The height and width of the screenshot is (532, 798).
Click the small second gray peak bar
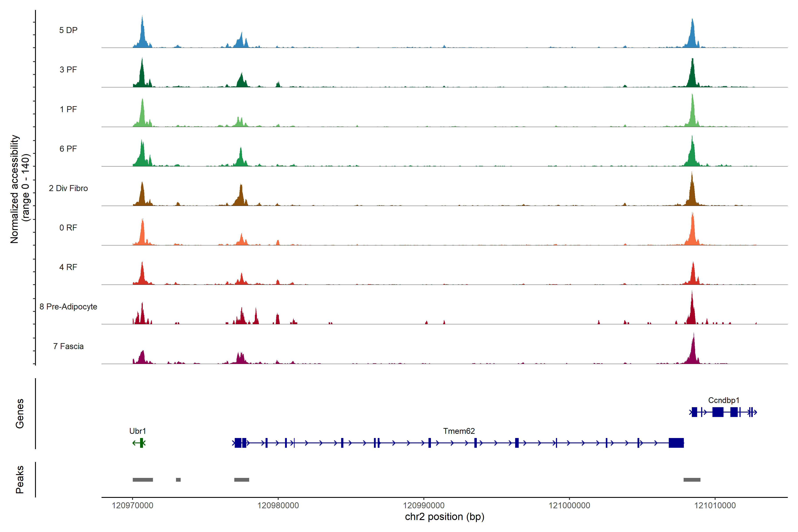[178, 480]
